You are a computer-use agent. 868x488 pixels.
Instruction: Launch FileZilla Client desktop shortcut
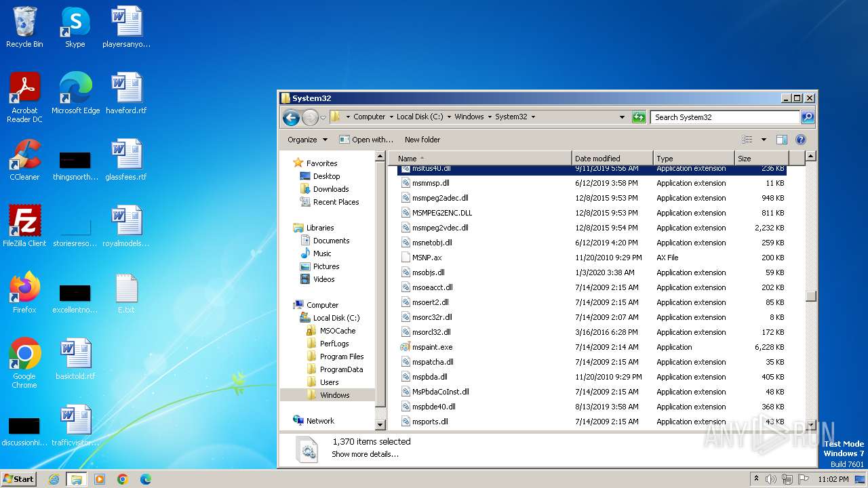(24, 226)
